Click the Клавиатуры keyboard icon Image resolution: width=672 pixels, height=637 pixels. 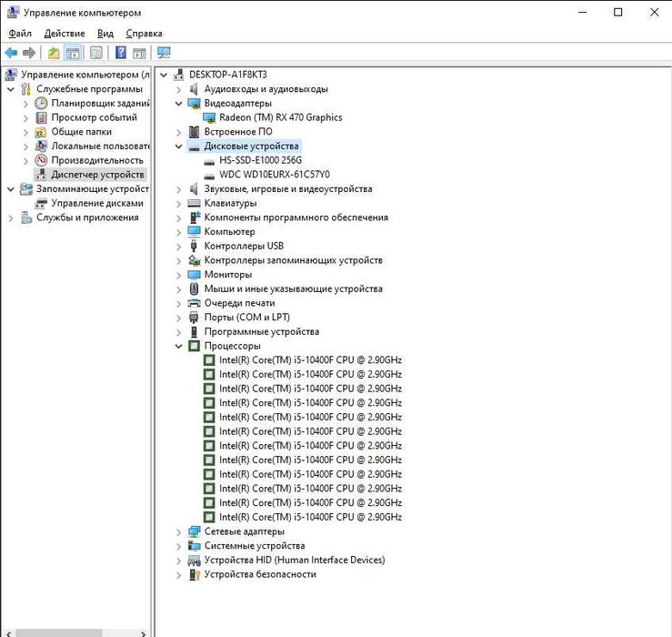[194, 203]
